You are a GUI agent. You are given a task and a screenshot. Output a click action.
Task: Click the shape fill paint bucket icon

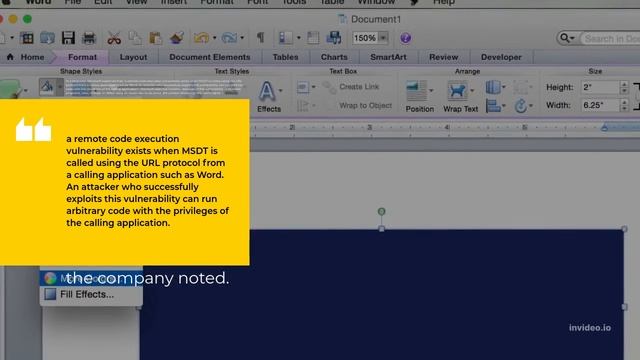point(47,87)
